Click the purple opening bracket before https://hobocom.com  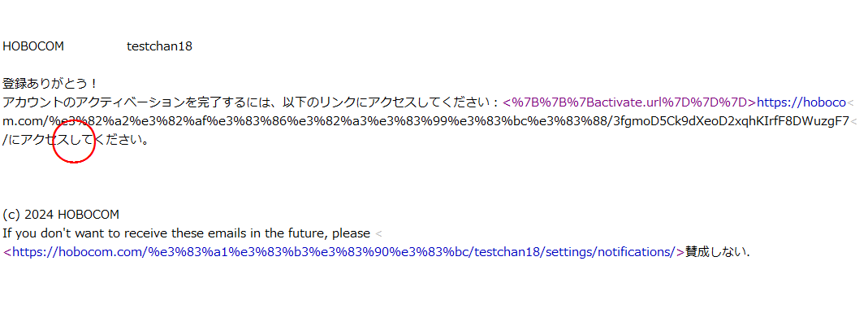click(x=7, y=252)
